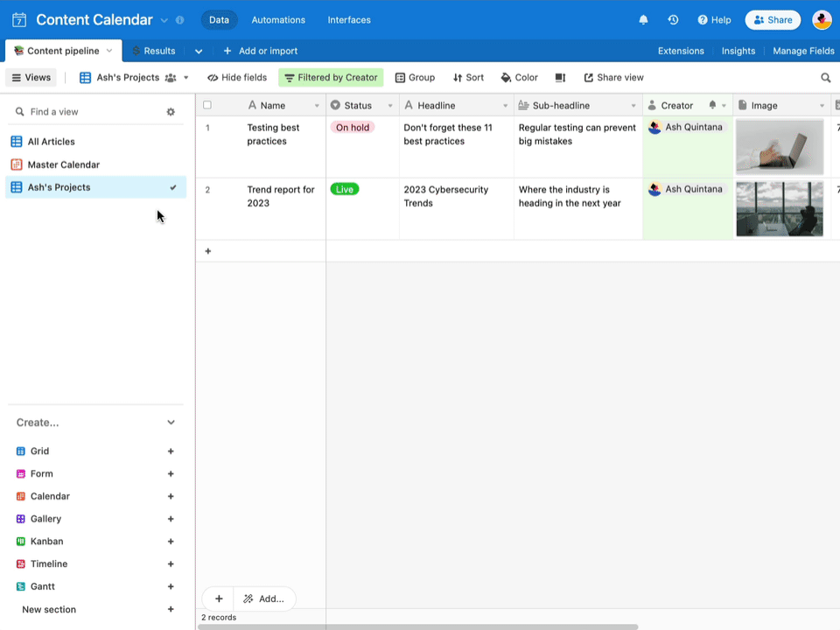This screenshot has height=630, width=840.
Task: Toggle the Filtered by Creator filter
Action: click(331, 77)
